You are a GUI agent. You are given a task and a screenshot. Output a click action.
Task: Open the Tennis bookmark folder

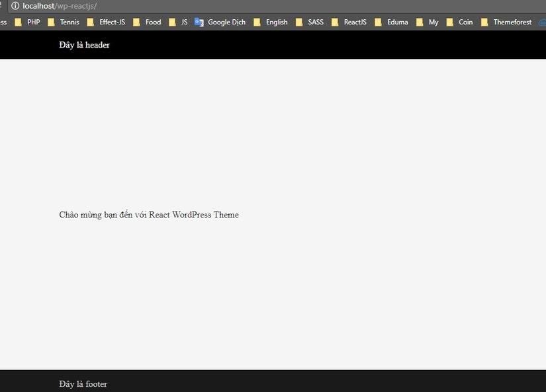point(64,22)
